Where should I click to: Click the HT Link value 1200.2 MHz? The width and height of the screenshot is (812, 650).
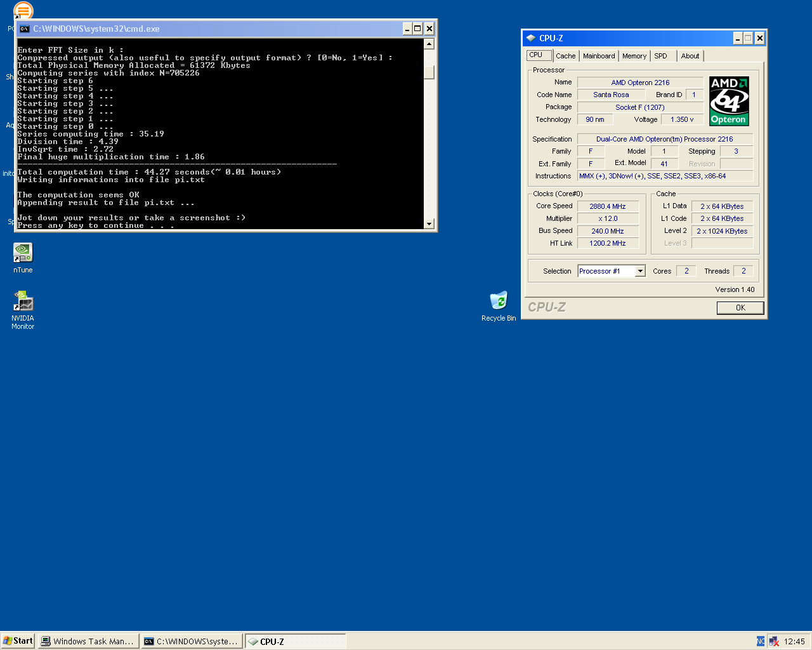coord(608,243)
